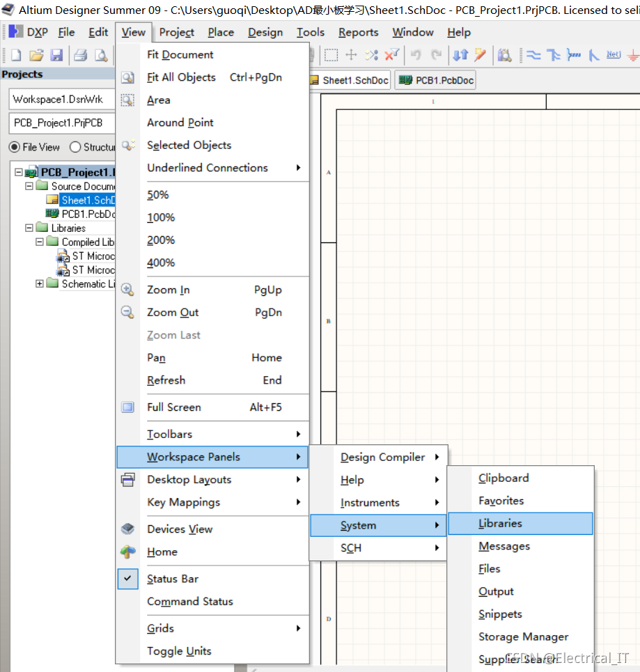
Task: Click the Desktop Layouts window icon
Action: pos(127,480)
